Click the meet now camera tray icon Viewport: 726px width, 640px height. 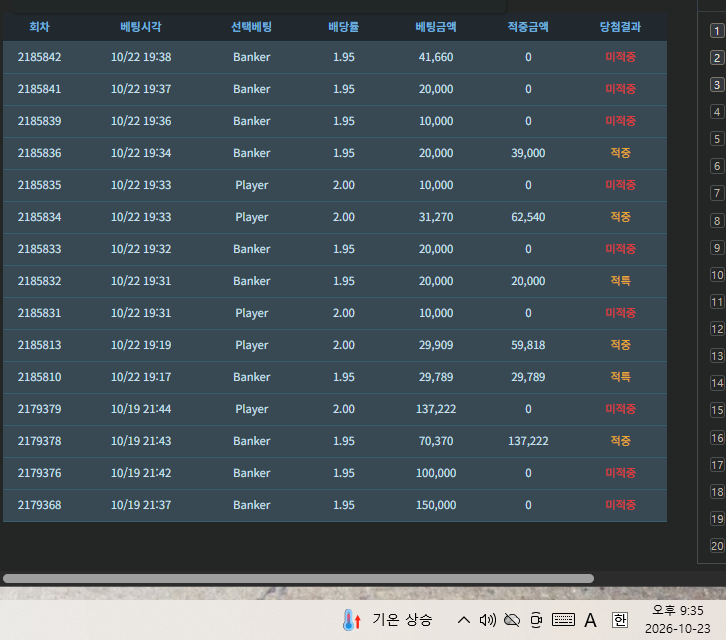click(x=536, y=620)
